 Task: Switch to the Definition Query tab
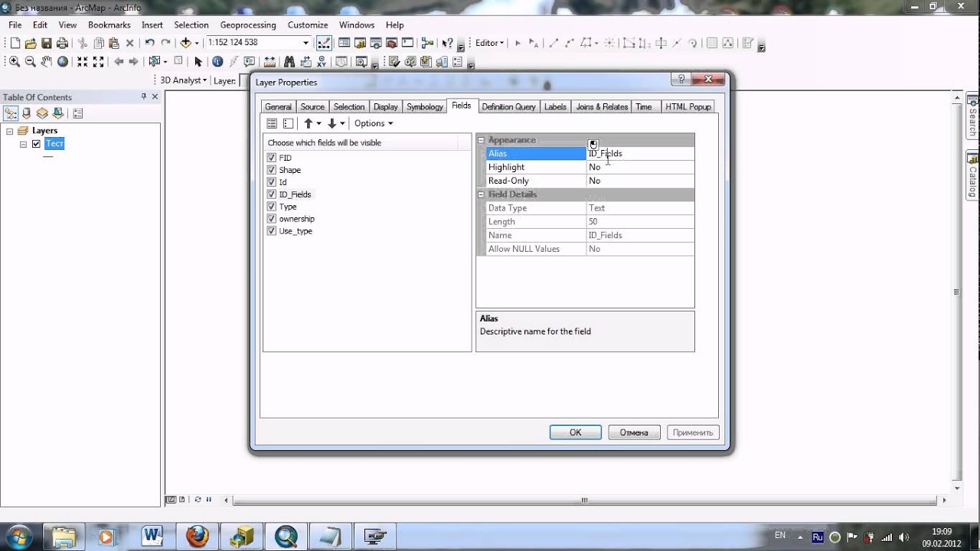(508, 107)
